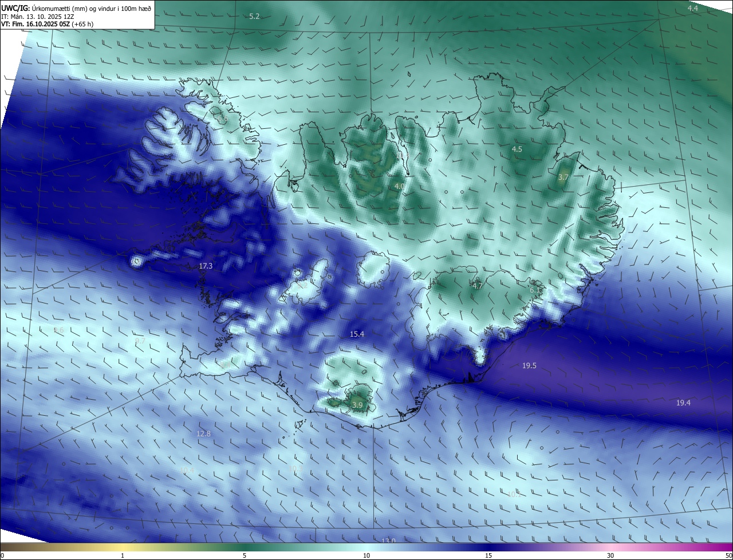
Task: Click the '5' tick label on the color scale
Action: pyautogui.click(x=245, y=555)
